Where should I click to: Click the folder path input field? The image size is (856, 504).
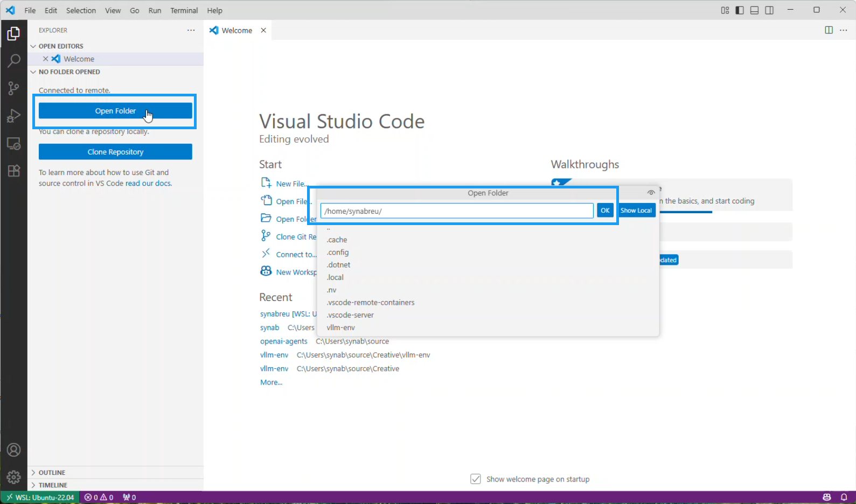(457, 211)
